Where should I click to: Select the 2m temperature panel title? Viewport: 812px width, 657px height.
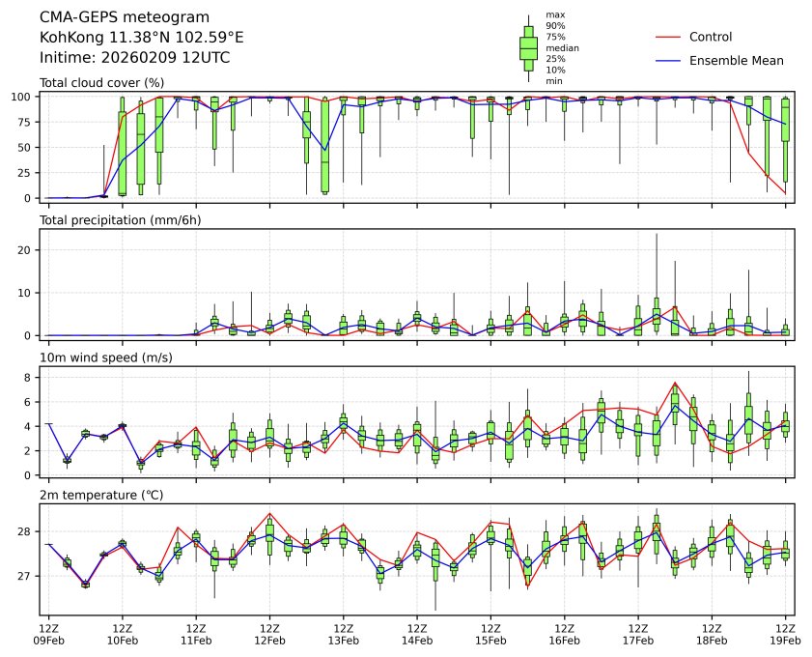pos(101,496)
